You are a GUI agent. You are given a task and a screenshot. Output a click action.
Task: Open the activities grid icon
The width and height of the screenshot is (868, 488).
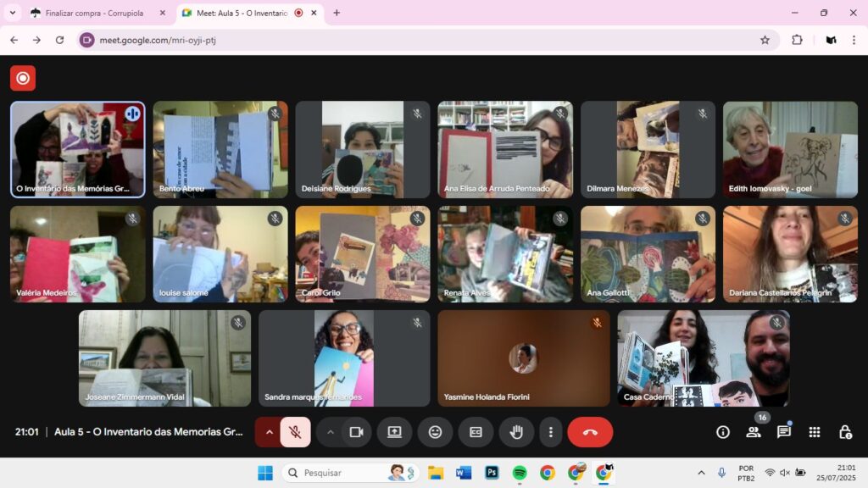[815, 432]
